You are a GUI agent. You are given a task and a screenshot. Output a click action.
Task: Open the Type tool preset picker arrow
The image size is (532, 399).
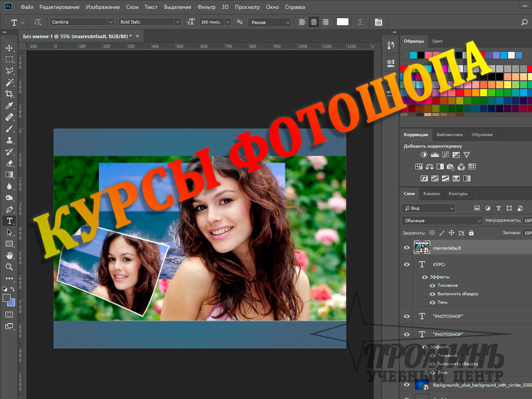tap(23, 22)
